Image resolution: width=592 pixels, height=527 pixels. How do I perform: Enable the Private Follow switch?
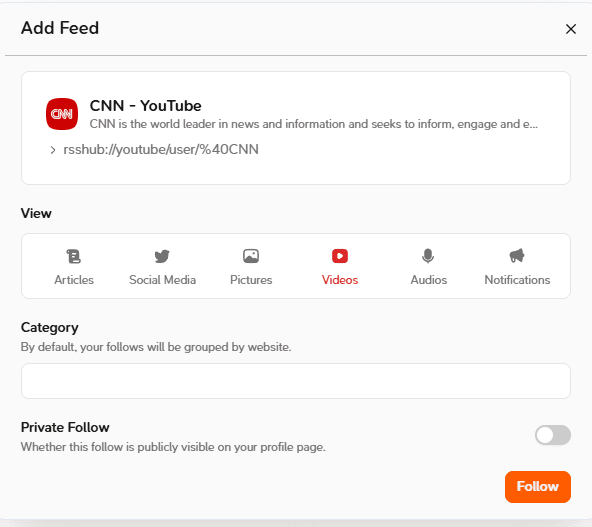click(553, 435)
